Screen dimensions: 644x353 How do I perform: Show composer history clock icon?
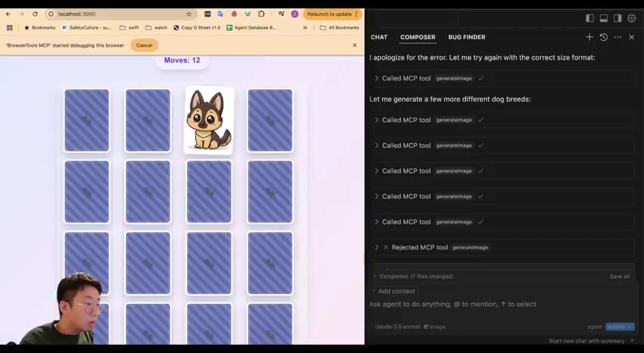point(603,37)
